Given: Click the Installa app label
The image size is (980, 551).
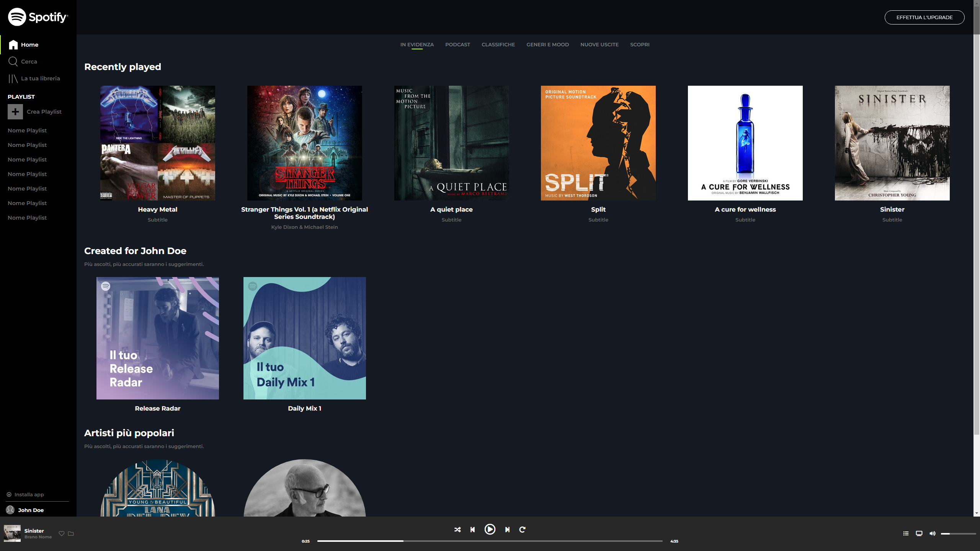Looking at the screenshot, I should tap(29, 494).
